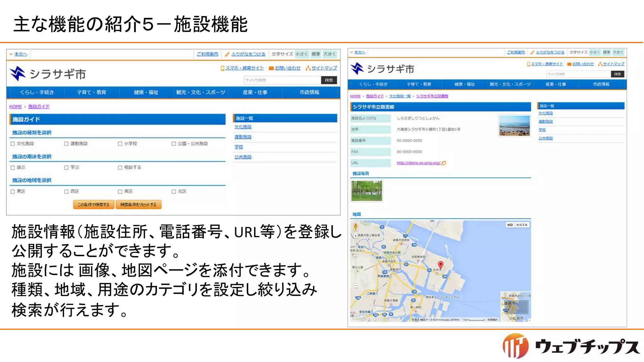Click the arrow icon next to 本文へ, right page
The height and width of the screenshot is (362, 644).
pos(352,52)
